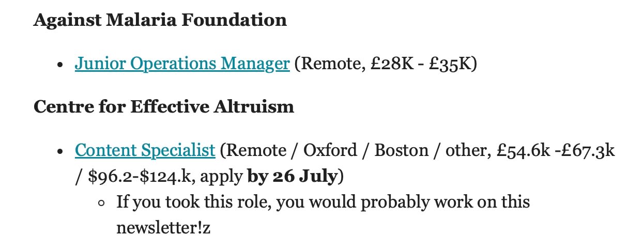Open the Content Specialist job link
The image size is (644, 251).
click(145, 150)
